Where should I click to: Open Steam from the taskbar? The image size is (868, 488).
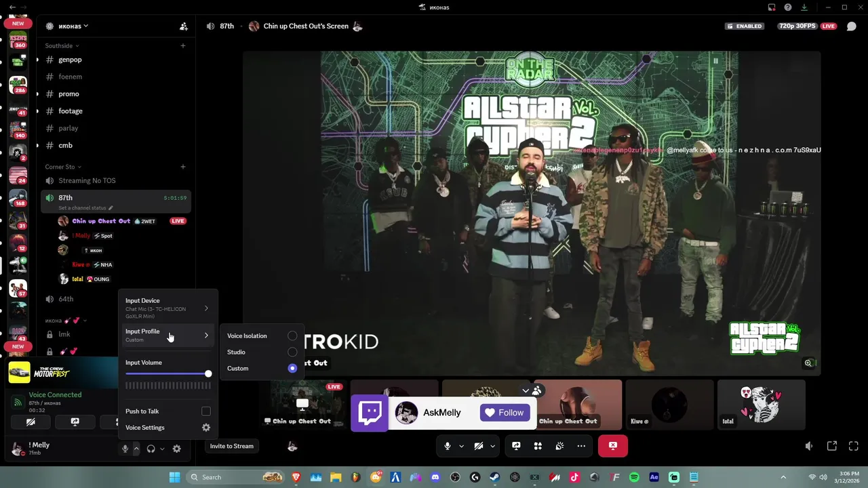[494, 477]
